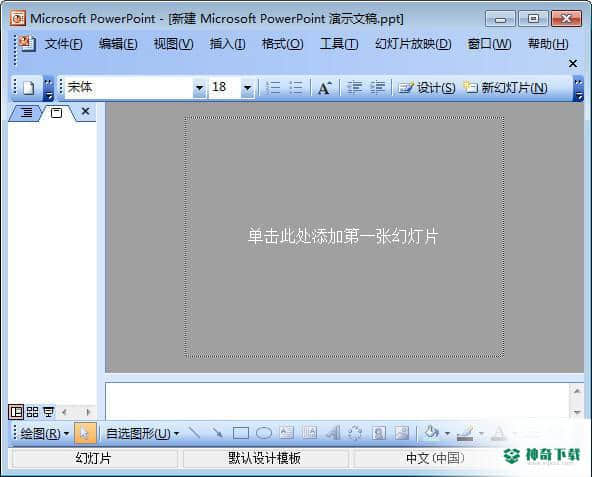This screenshot has width=592, height=477.
Task: Insert picture from file icon
Action: (x=402, y=433)
